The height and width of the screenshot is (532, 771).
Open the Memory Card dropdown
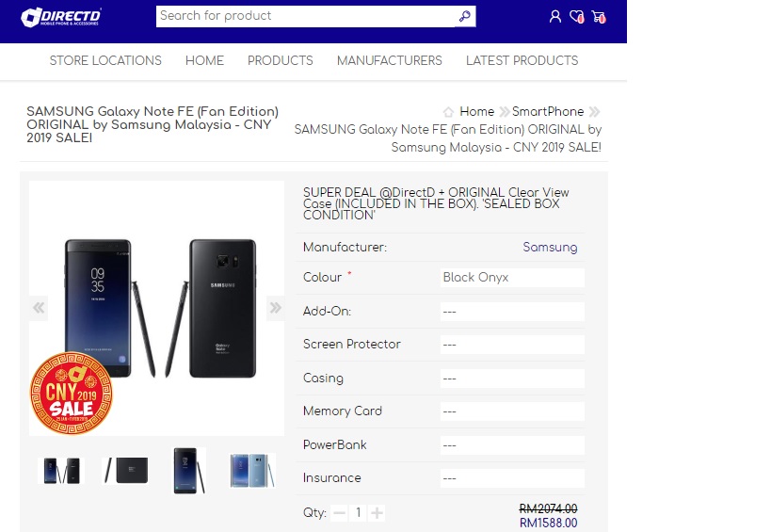[x=512, y=411]
